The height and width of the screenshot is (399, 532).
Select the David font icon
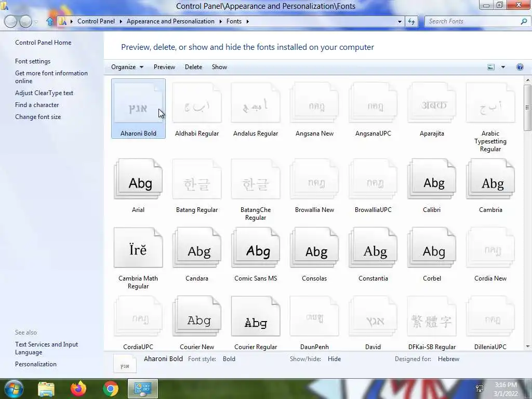tap(373, 316)
